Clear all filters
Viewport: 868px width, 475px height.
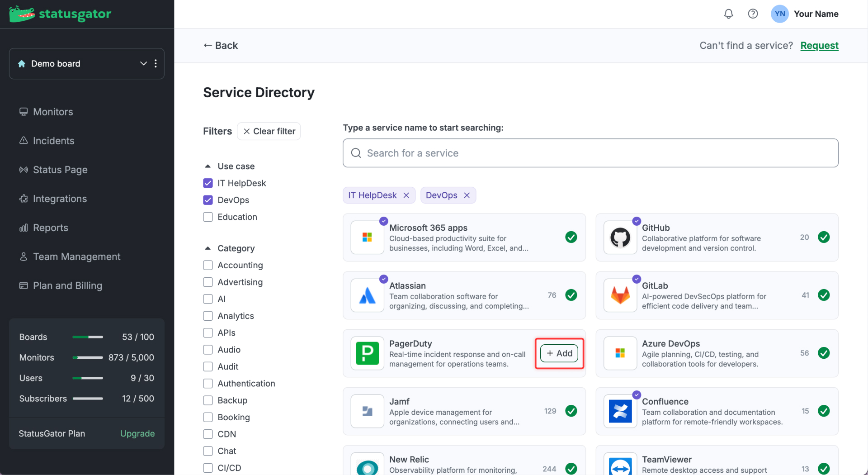click(269, 131)
